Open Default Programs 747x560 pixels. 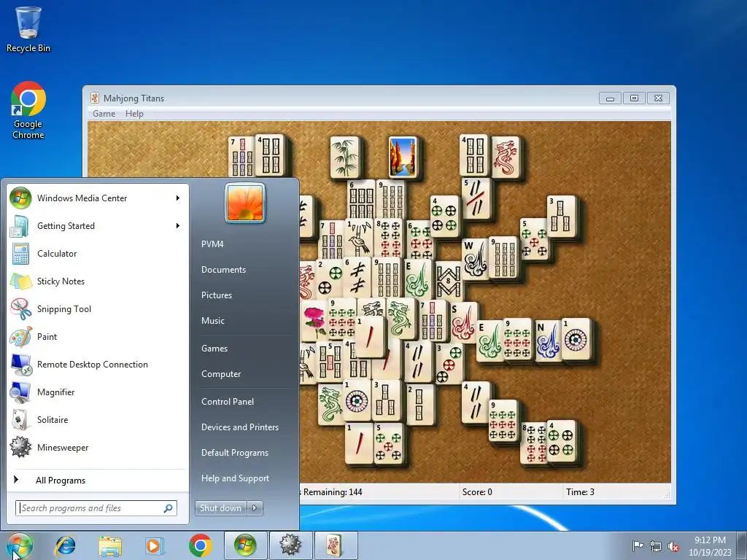click(234, 453)
